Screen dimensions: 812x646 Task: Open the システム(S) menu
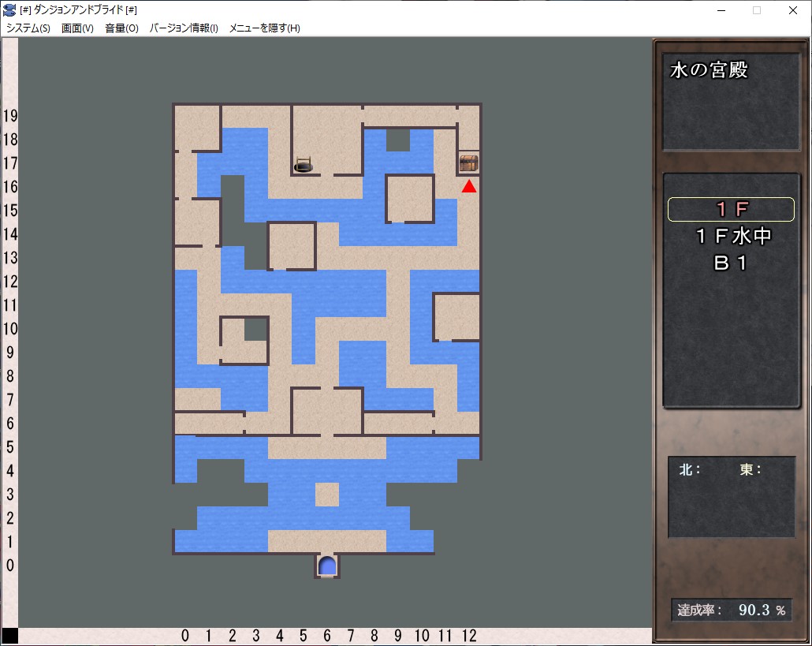coord(28,28)
